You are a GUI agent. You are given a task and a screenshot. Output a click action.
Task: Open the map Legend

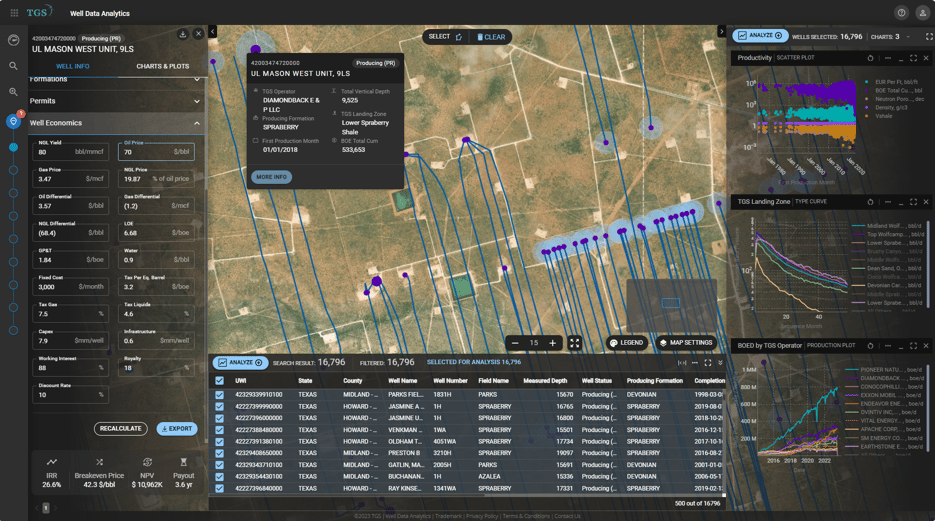pyautogui.click(x=627, y=343)
